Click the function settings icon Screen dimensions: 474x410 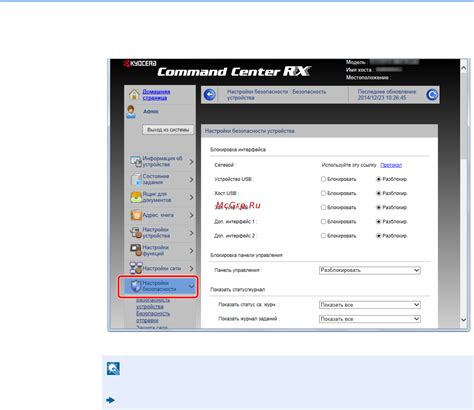click(136, 250)
